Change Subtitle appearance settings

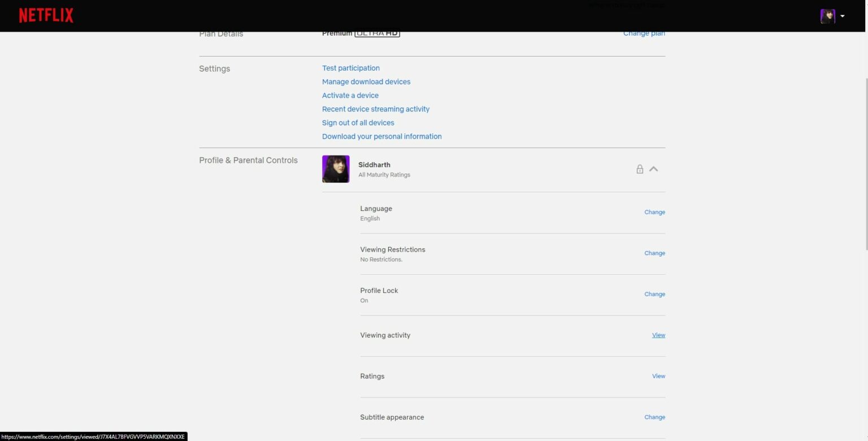(654, 417)
